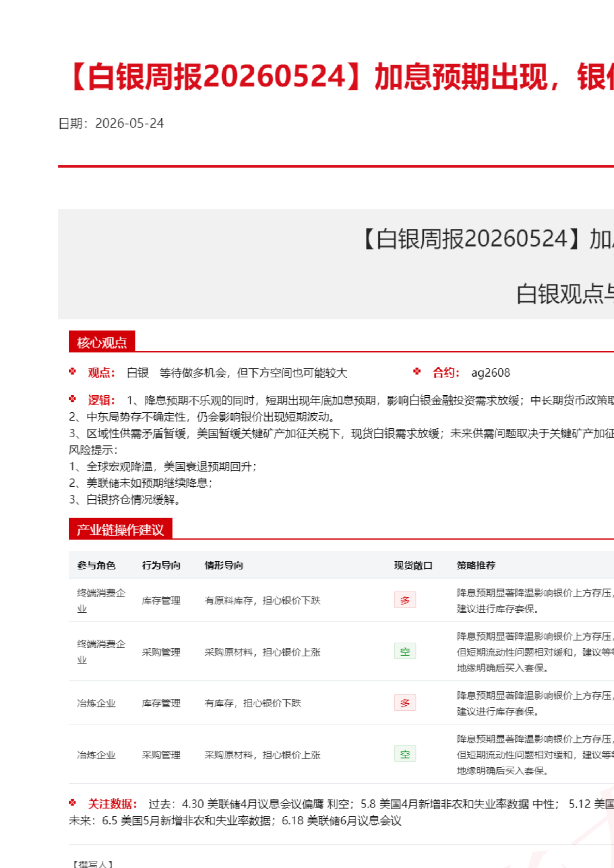
Task: Click cell 有原料库存,担心银价下跌
Action: coord(263,600)
